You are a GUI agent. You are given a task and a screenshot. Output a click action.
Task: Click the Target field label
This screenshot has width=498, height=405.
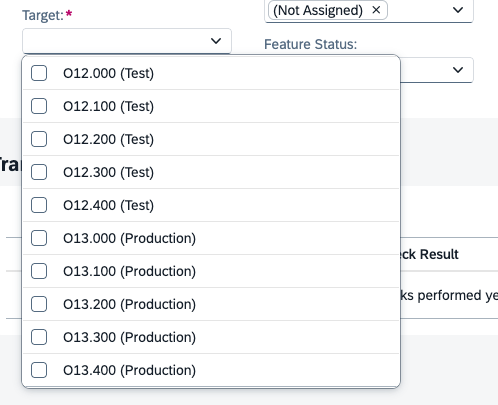coord(43,15)
